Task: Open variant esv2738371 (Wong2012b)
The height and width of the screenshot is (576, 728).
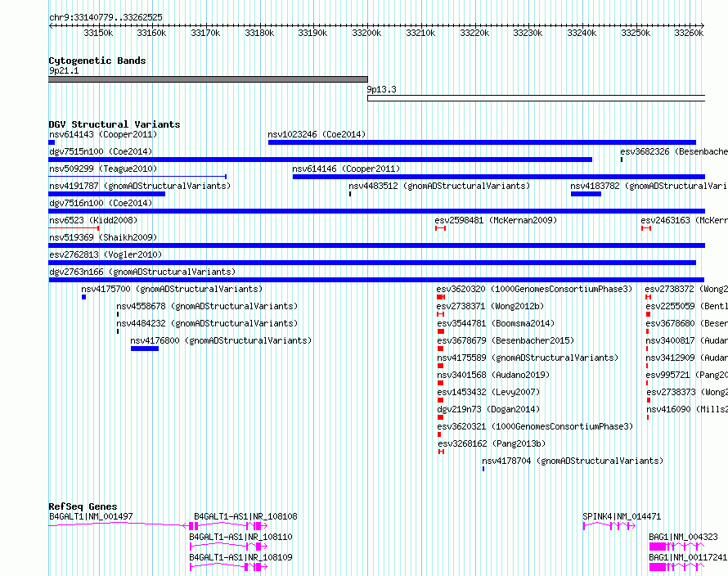Action: (490, 306)
